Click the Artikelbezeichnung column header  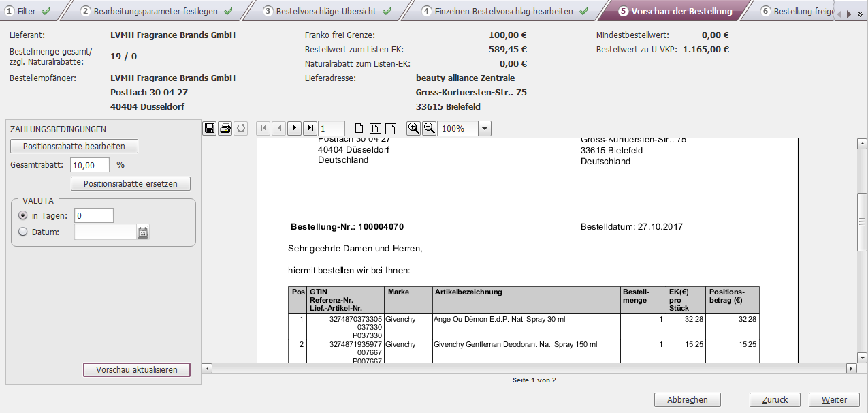click(x=526, y=301)
